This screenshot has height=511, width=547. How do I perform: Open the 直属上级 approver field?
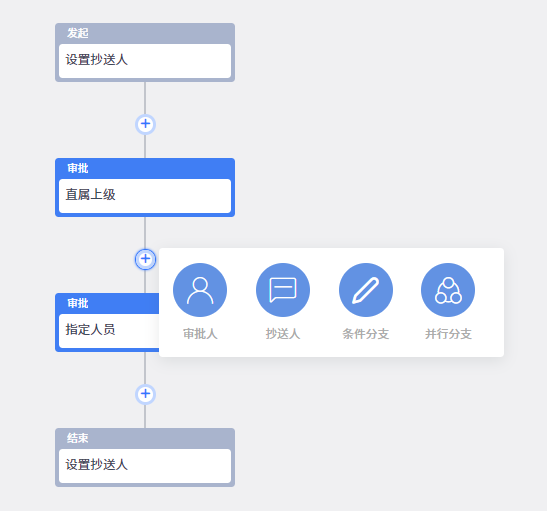[x=145, y=196]
